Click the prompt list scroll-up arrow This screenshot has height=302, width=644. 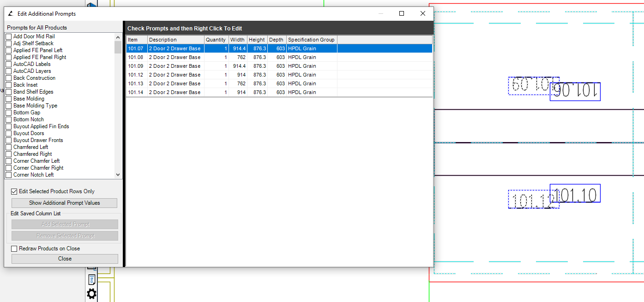tap(118, 36)
